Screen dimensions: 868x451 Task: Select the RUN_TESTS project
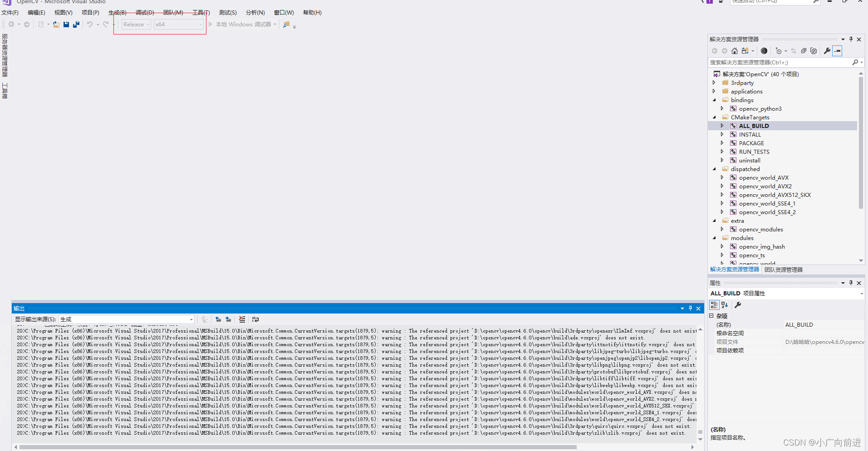click(754, 152)
